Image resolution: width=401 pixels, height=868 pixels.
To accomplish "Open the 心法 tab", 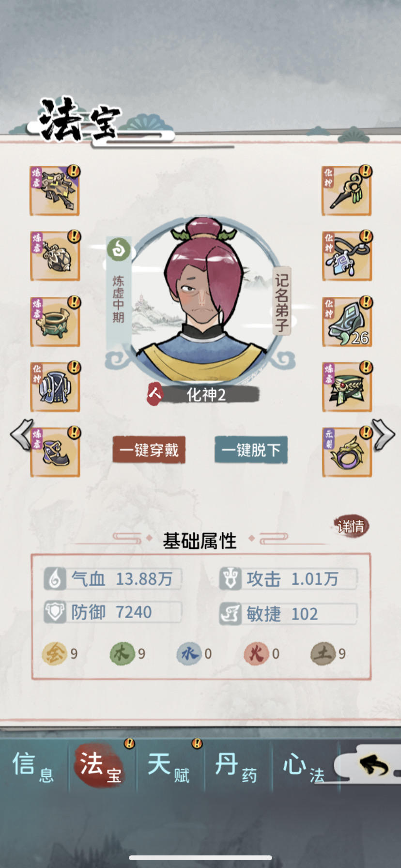I will tap(304, 767).
